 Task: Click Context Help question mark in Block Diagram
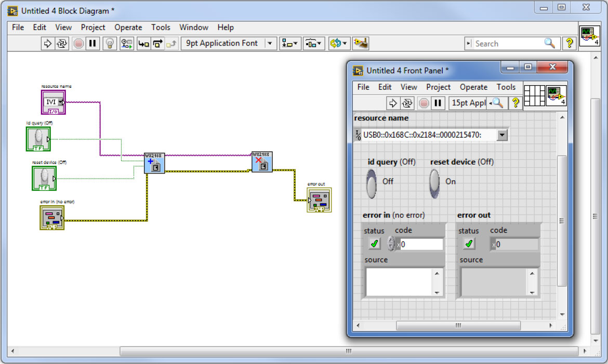click(570, 44)
